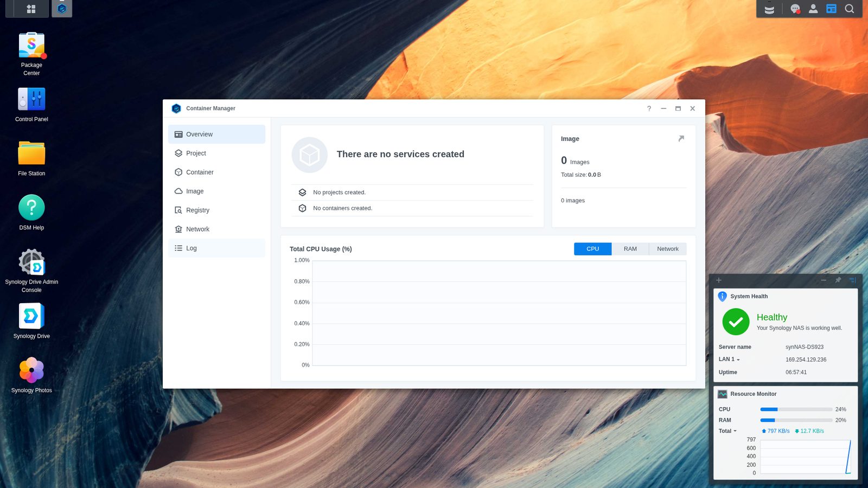The height and width of the screenshot is (488, 868).
Task: Click 'No containers created.' row
Action: pos(412,208)
